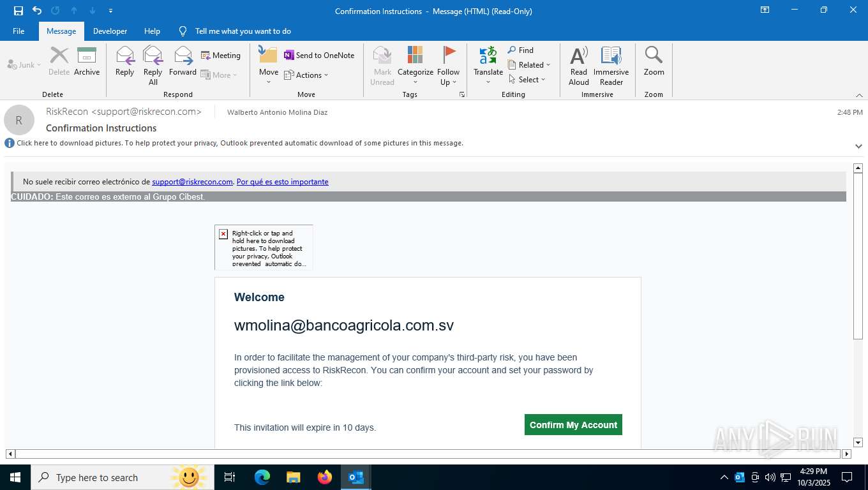
Task: Open the Junk dropdown
Action: (x=24, y=64)
